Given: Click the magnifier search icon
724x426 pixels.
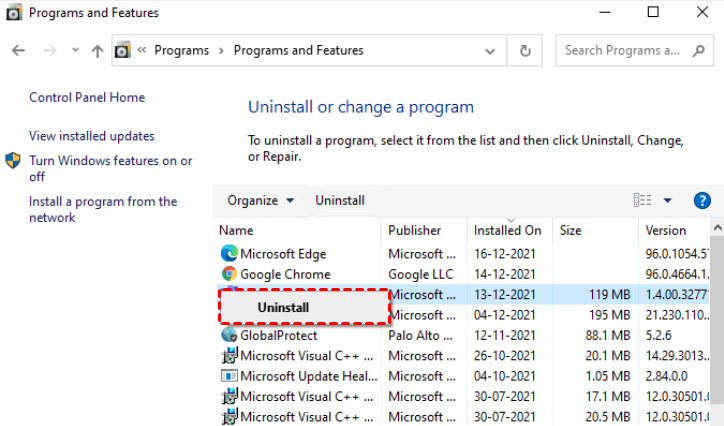Looking at the screenshot, I should (x=699, y=50).
